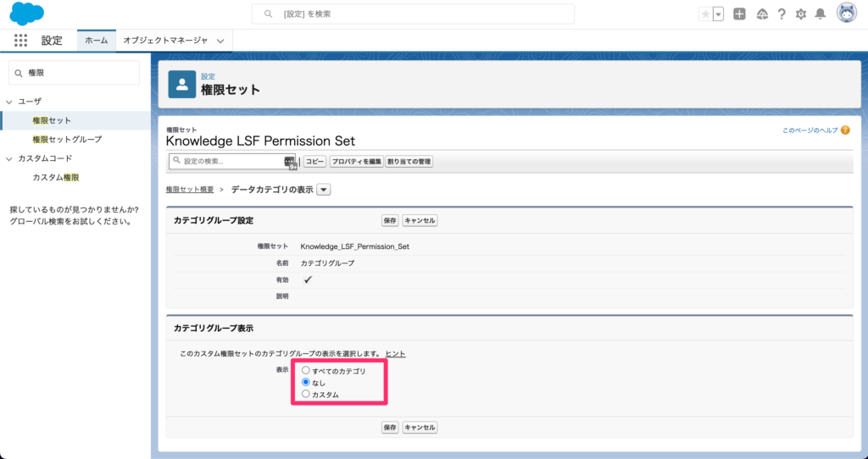Click the Salesforce cloud logo

pyautogui.click(x=27, y=14)
